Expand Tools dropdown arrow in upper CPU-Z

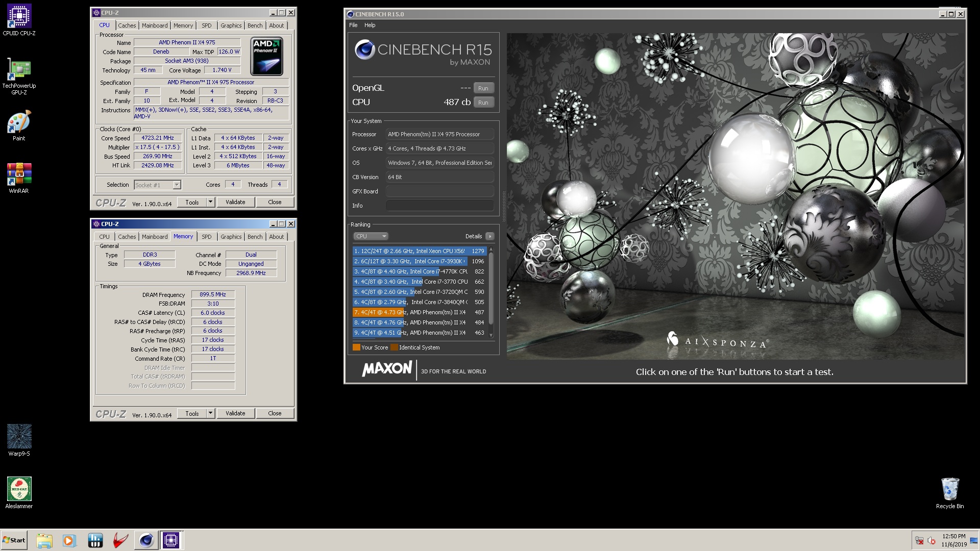pos(210,202)
